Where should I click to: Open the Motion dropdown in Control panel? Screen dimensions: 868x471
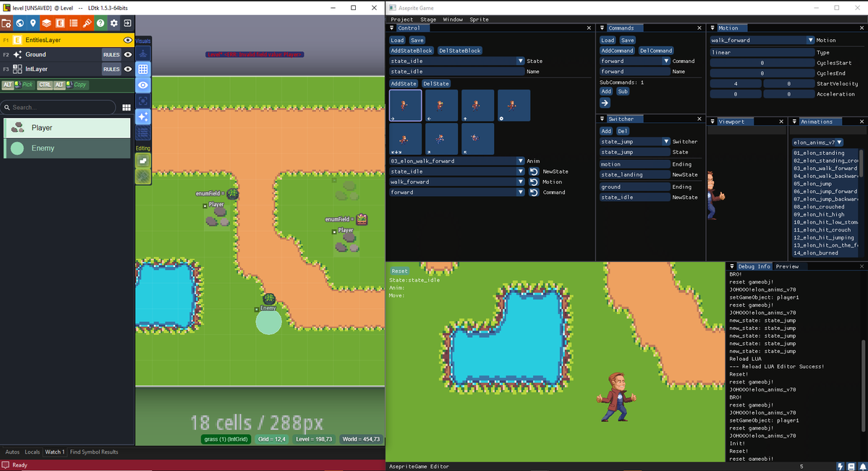456,182
